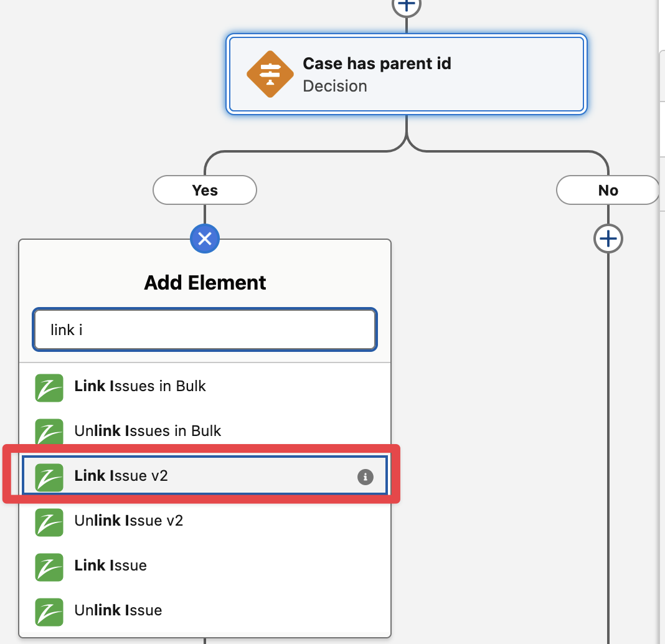Viewport: 665px width, 644px height.
Task: Select the Unlink Issue action
Action: [x=118, y=610]
